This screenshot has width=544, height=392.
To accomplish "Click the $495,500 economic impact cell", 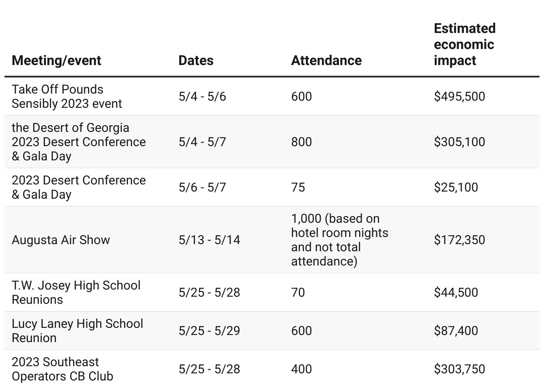I will click(459, 96).
